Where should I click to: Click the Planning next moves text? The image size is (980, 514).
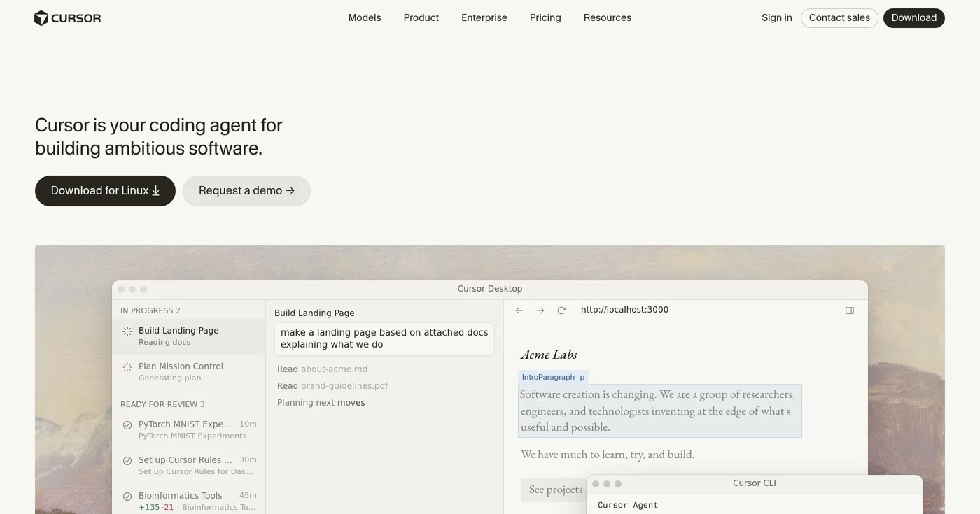pos(321,403)
